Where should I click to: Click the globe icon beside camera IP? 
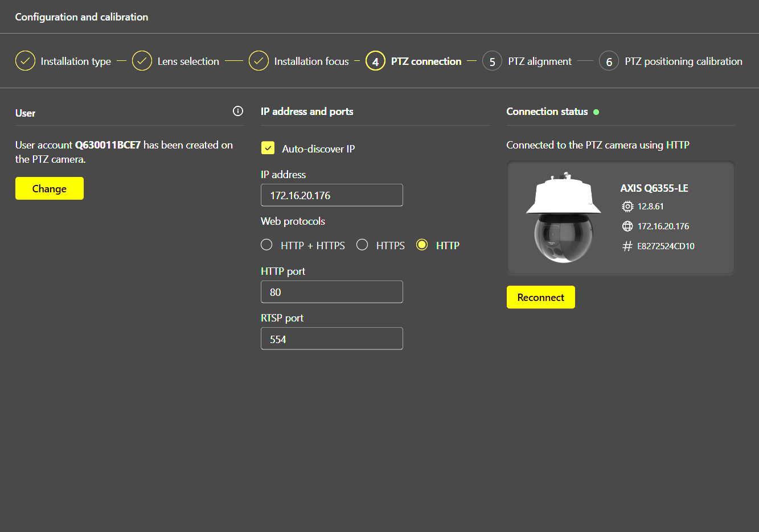coord(627,226)
